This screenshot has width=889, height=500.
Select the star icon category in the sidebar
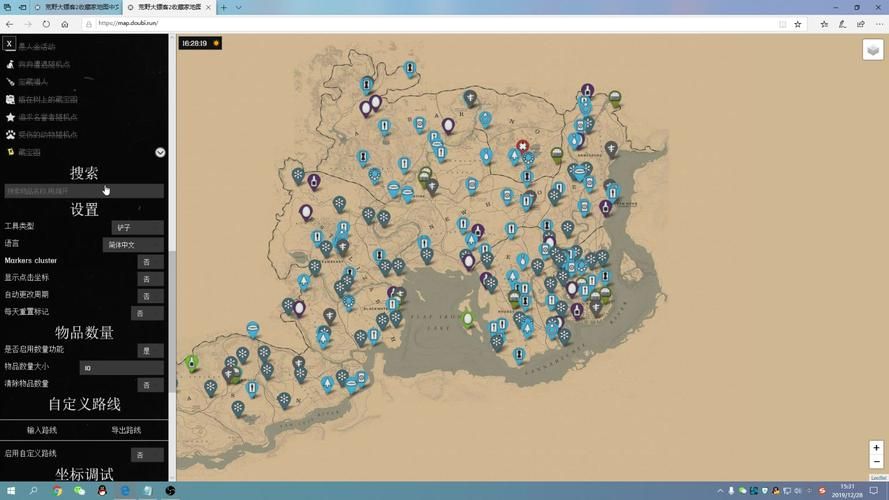[x=10, y=117]
